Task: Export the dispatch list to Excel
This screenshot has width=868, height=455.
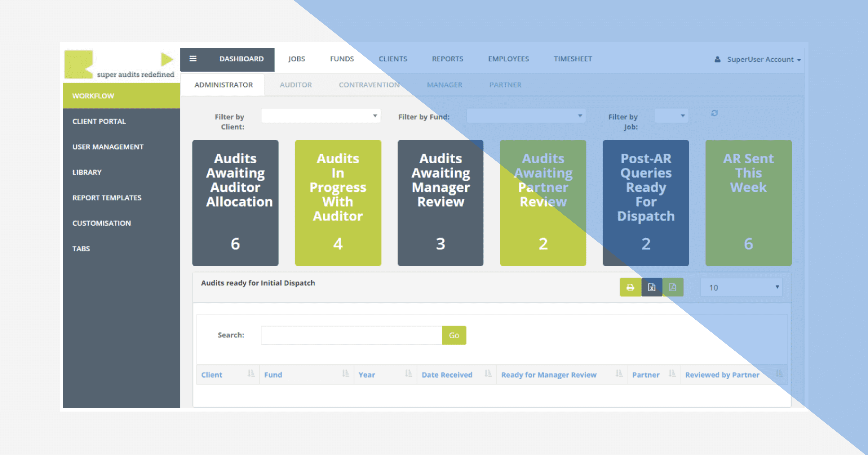Action: 651,287
